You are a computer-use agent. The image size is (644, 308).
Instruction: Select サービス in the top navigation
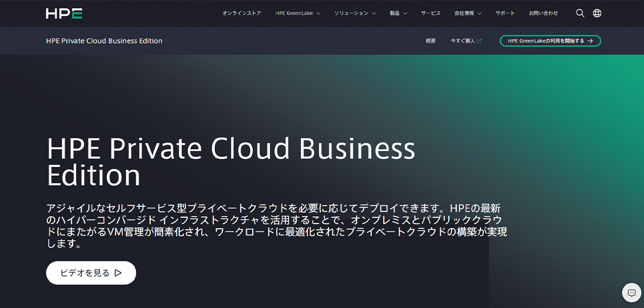[431, 14]
